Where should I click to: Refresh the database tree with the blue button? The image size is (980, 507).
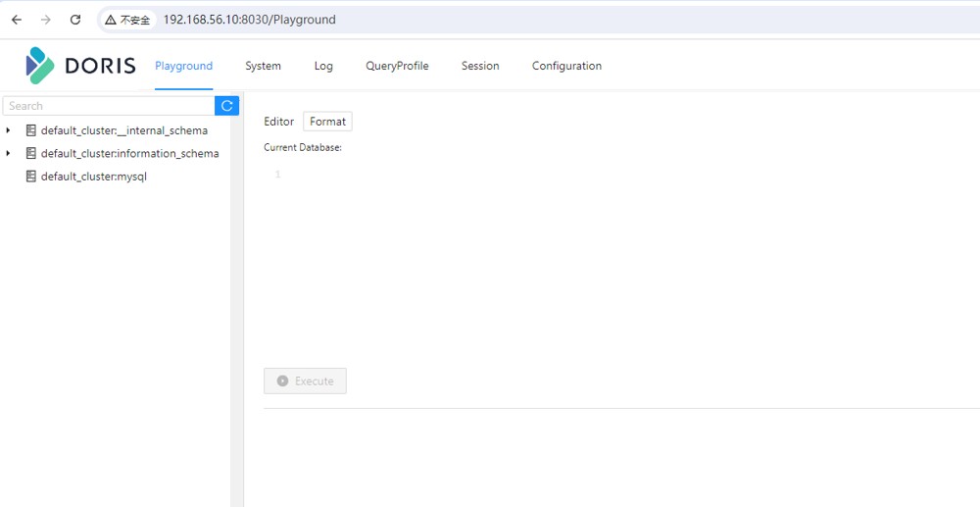point(227,106)
